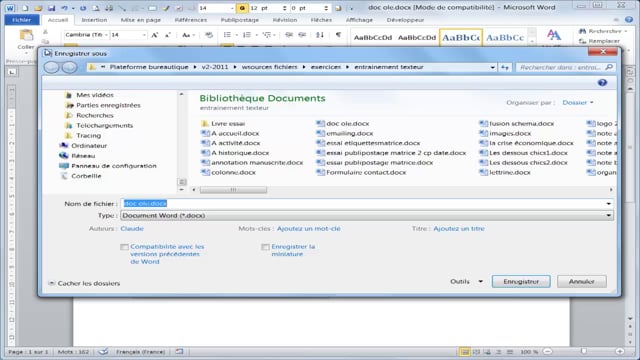Image resolution: width=640 pixels, height=360 pixels.
Task: Click the Annuler button
Action: (x=582, y=282)
